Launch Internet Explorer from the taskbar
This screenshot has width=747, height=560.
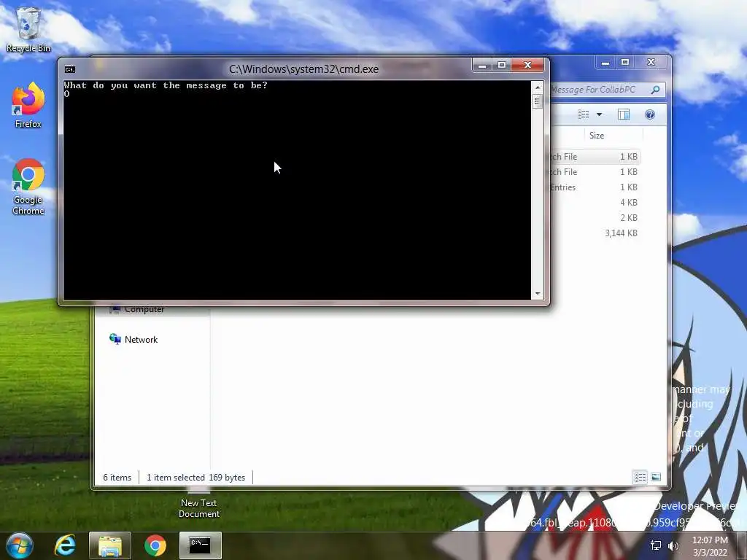(x=65, y=545)
